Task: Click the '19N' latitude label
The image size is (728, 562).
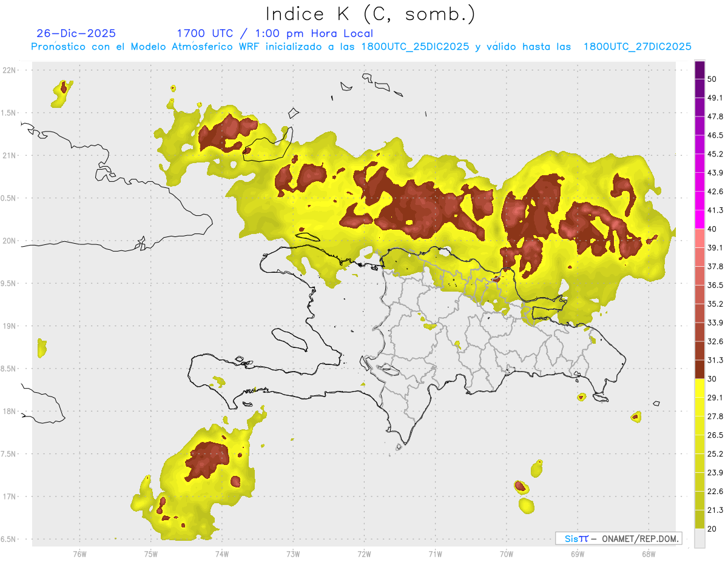Action: coord(10,326)
